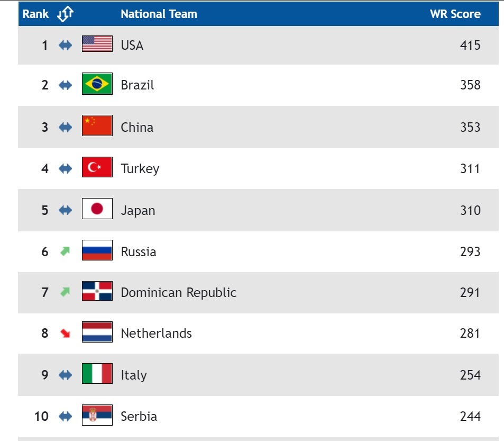Image resolution: width=504 pixels, height=441 pixels.
Task: Sort by National Team column header
Action: [159, 14]
